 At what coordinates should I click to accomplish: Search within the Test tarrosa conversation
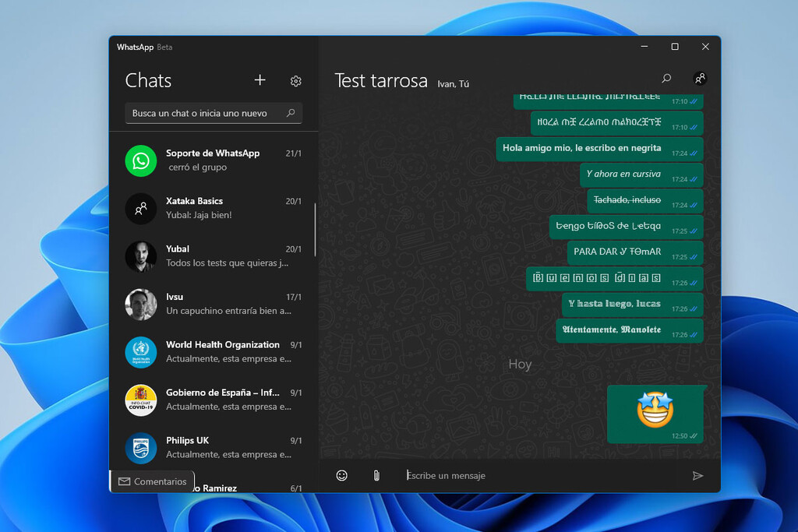pyautogui.click(x=666, y=78)
